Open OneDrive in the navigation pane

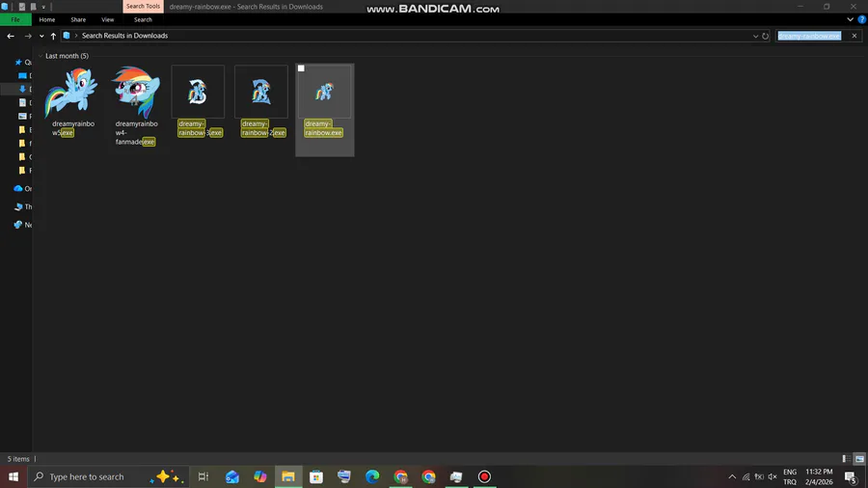point(23,189)
